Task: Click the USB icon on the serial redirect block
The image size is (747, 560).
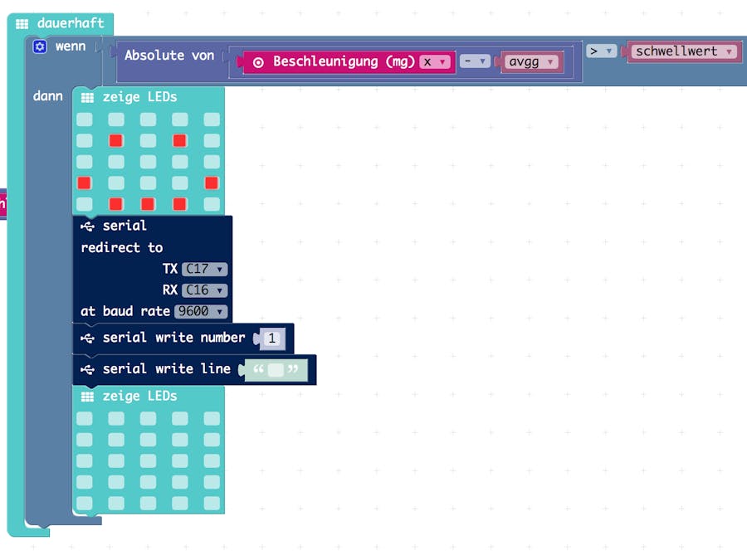Action: pyautogui.click(x=88, y=226)
